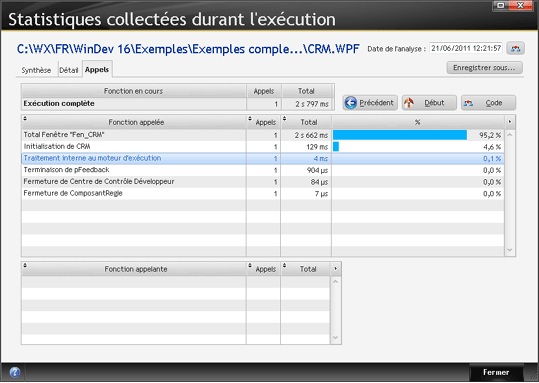The width and height of the screenshot is (539, 383).
Task: Click the 2 s 797 ms total value
Action: click(x=311, y=104)
